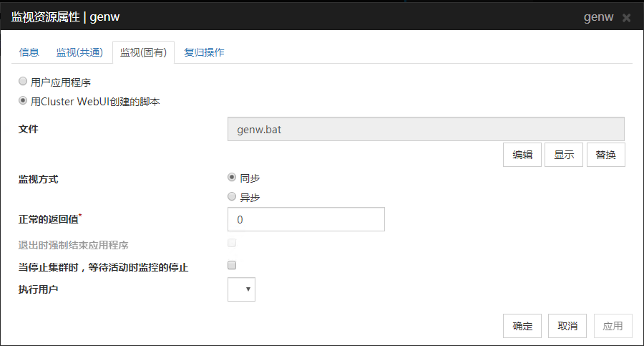Click the 替换 button
Screen dimensions: 644x346
point(606,155)
